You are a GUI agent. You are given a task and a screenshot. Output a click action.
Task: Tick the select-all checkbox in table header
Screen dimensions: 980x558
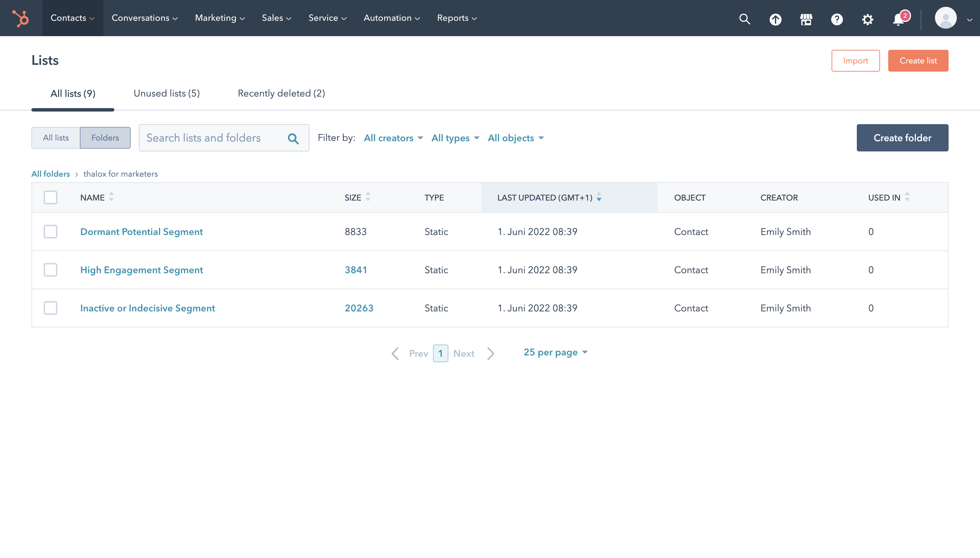[50, 197]
